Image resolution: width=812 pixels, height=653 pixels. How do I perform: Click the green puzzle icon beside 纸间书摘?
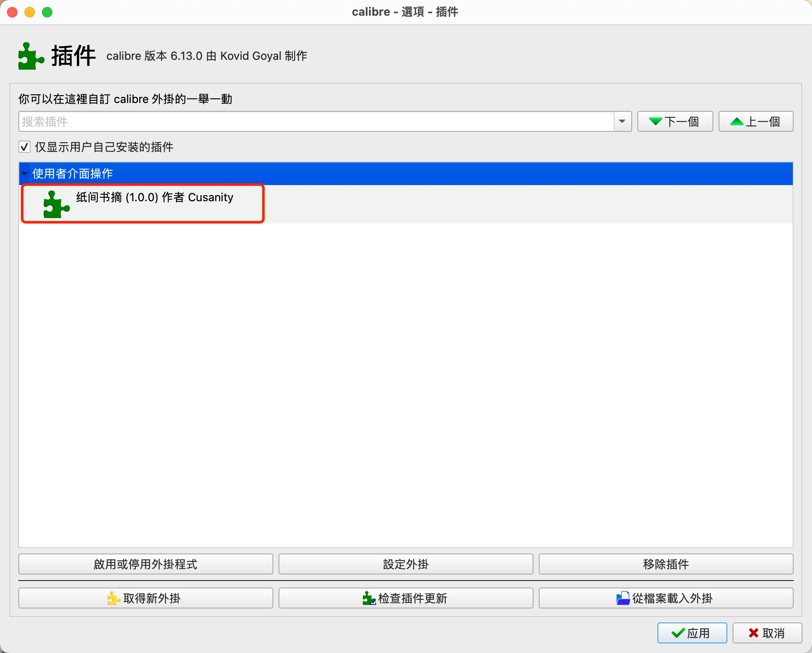pos(56,204)
